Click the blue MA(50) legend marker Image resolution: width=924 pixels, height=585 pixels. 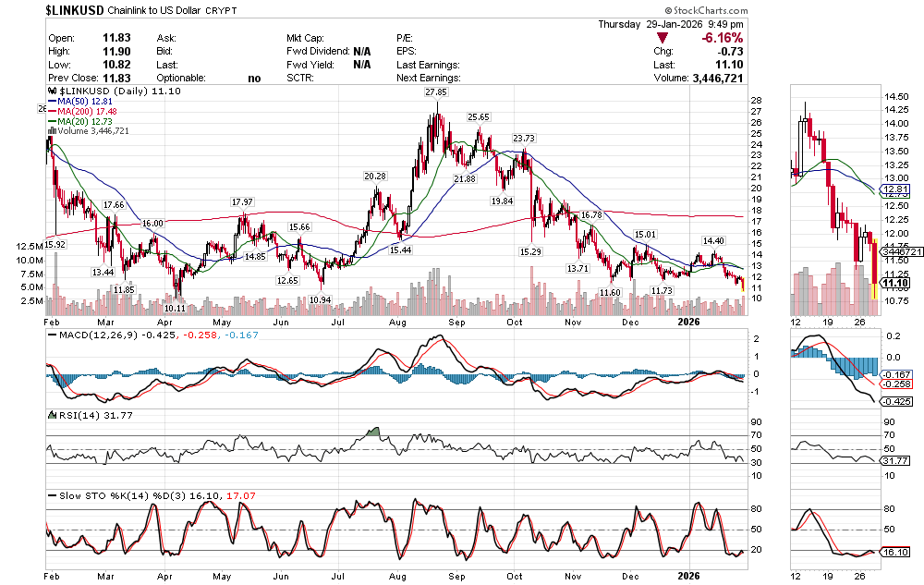pos(52,102)
